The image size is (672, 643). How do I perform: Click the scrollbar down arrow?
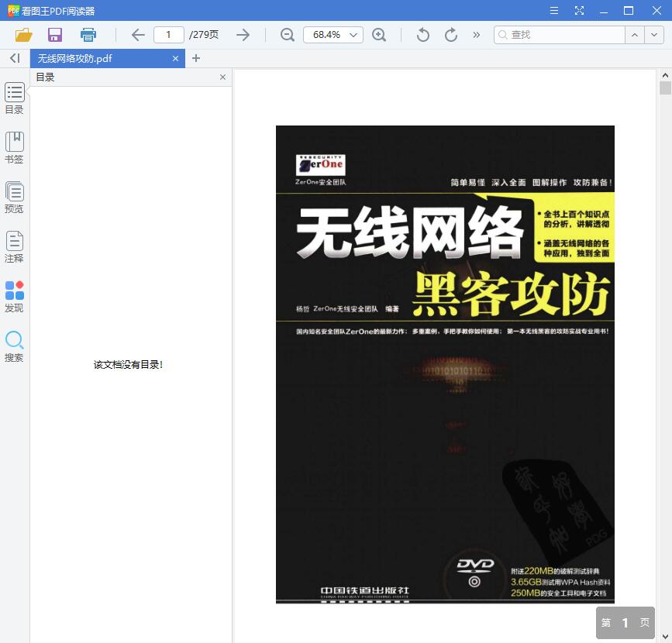tap(665, 637)
